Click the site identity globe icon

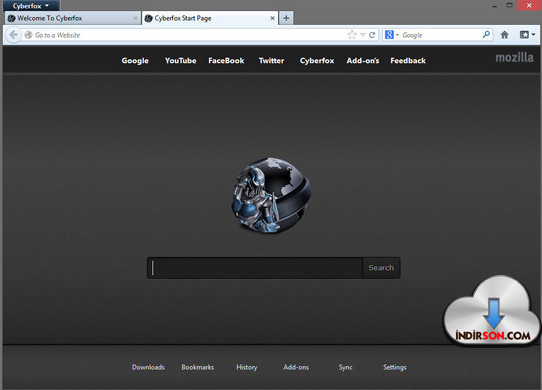coord(29,35)
